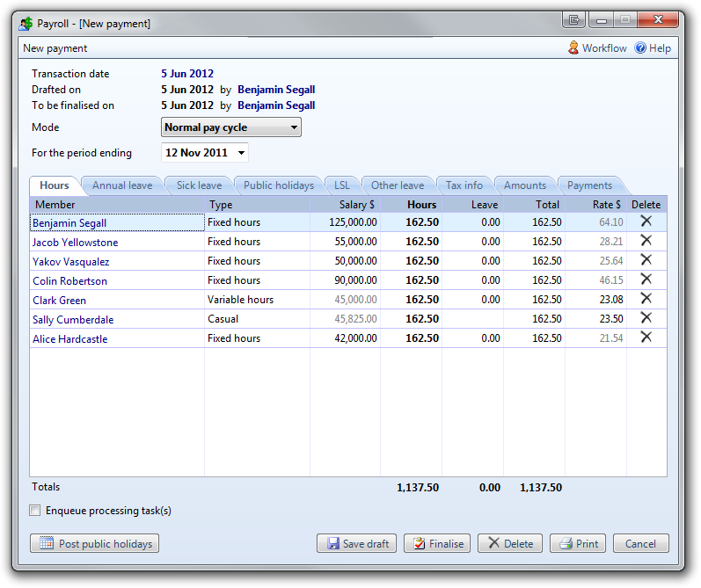Open member Yakov Vasqualez

pyautogui.click(x=70, y=261)
